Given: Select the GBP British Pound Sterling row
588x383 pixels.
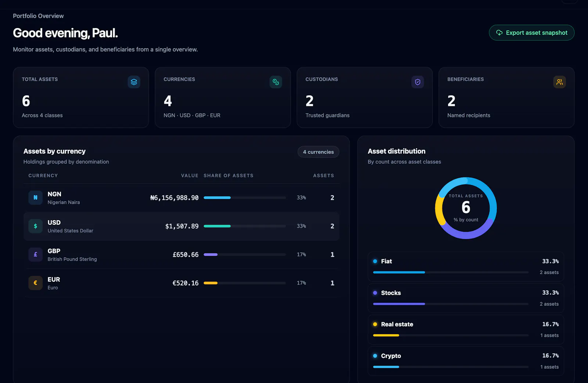Looking at the screenshot, I should 181,255.
